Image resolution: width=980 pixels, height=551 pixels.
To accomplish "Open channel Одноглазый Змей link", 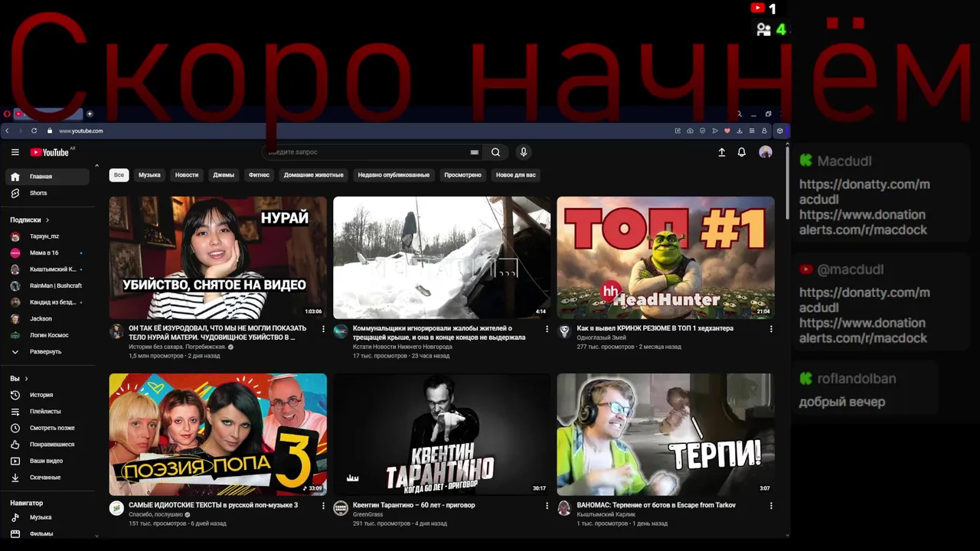I will click(601, 337).
